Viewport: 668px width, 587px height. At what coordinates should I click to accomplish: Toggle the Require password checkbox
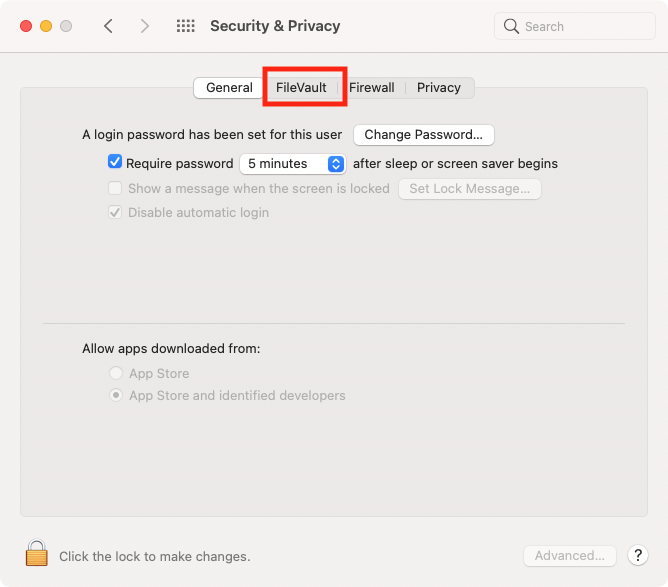[x=115, y=162]
